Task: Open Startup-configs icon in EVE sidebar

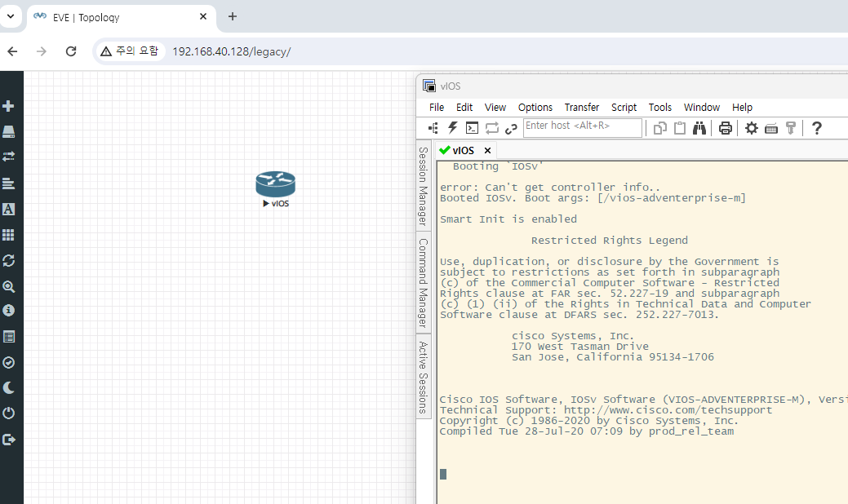Action: pyautogui.click(x=8, y=183)
